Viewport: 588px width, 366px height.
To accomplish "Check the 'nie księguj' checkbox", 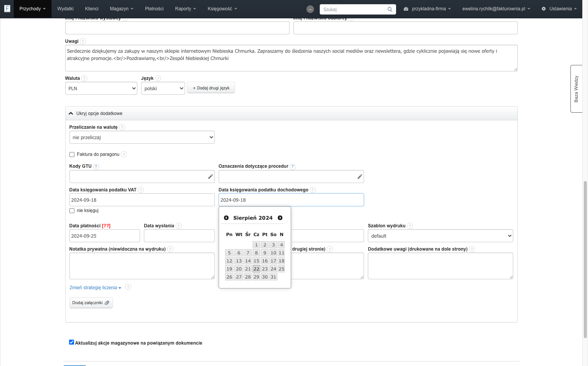I will click(72, 211).
